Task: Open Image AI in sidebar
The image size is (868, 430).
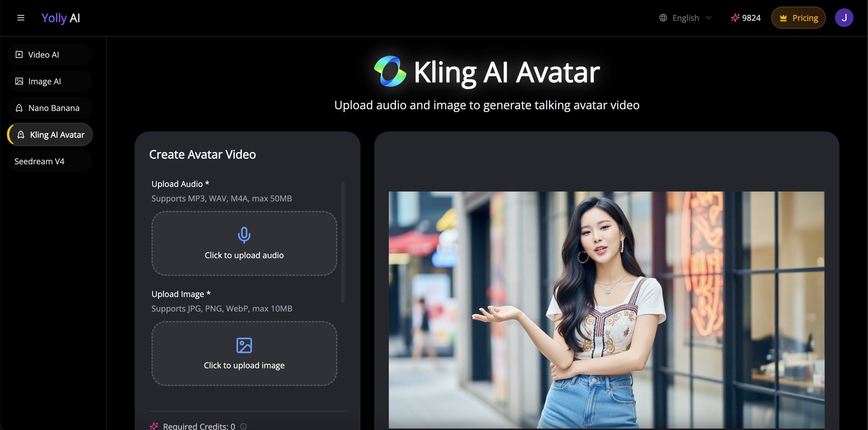Action: tap(50, 81)
